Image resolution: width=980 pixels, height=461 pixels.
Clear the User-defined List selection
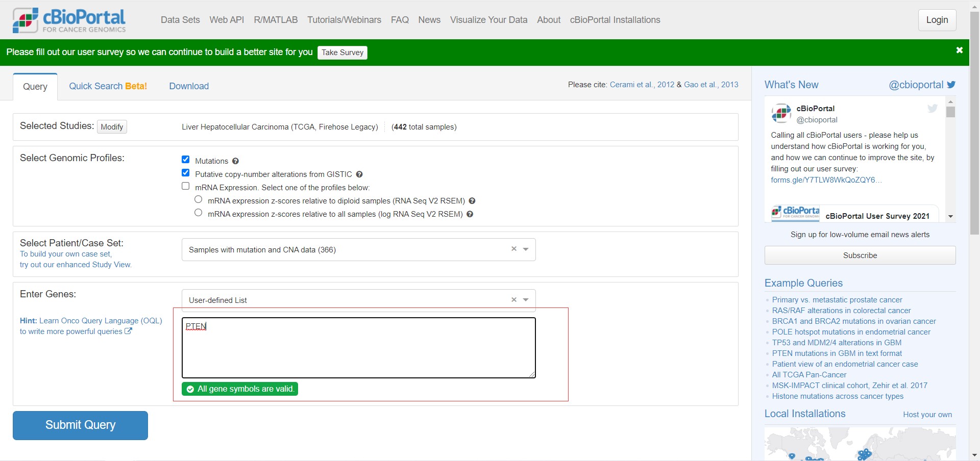514,299
